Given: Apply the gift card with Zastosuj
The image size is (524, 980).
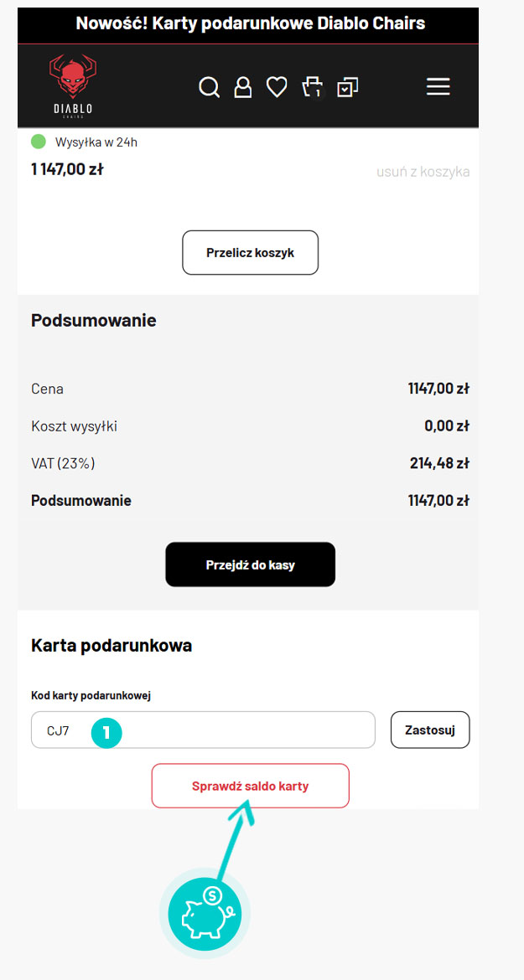Looking at the screenshot, I should point(429,729).
